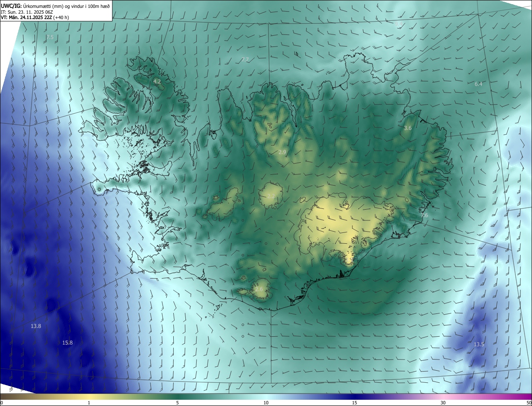
Task: Click the 2.2 value label on the glacier
Action: [x=271, y=196]
